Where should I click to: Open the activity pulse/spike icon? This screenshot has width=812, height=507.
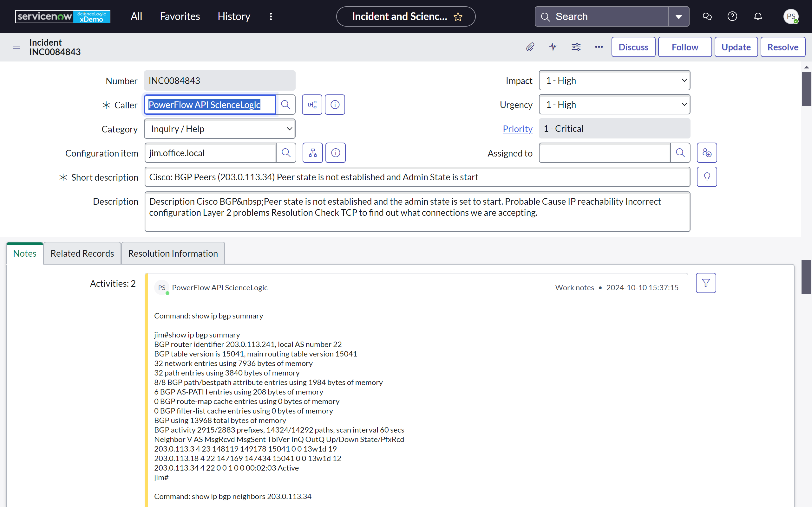coord(553,47)
